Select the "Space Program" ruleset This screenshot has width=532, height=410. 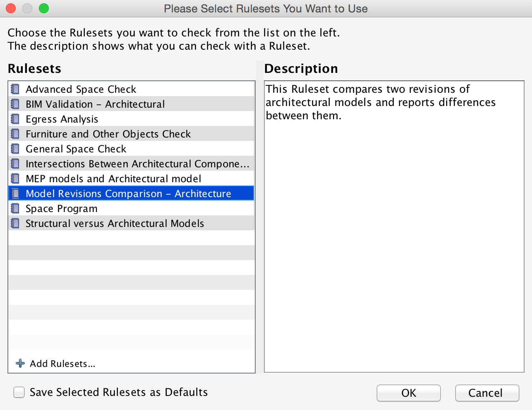pyautogui.click(x=62, y=208)
